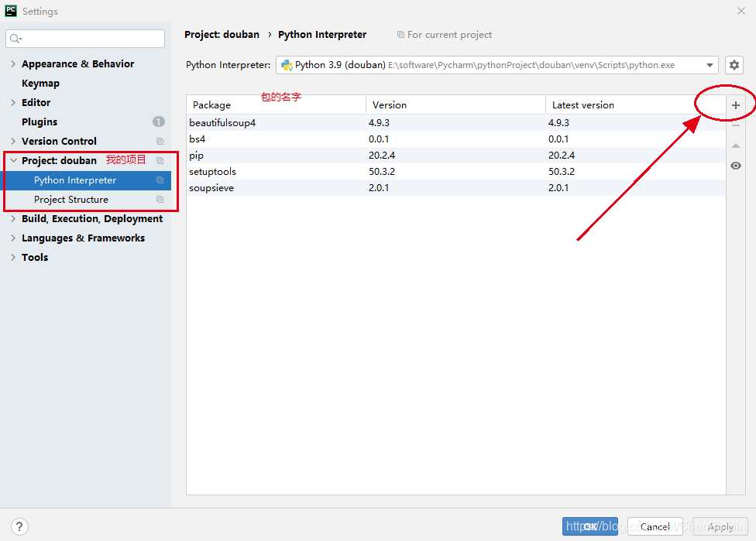Screen dimensions: 756x541
Task: Open Plugins settings page
Action: coord(40,122)
